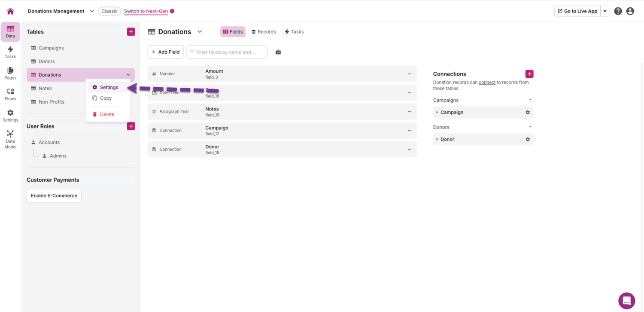The width and height of the screenshot is (644, 312).
Task: Click the Add Field button
Action: pyautogui.click(x=165, y=52)
